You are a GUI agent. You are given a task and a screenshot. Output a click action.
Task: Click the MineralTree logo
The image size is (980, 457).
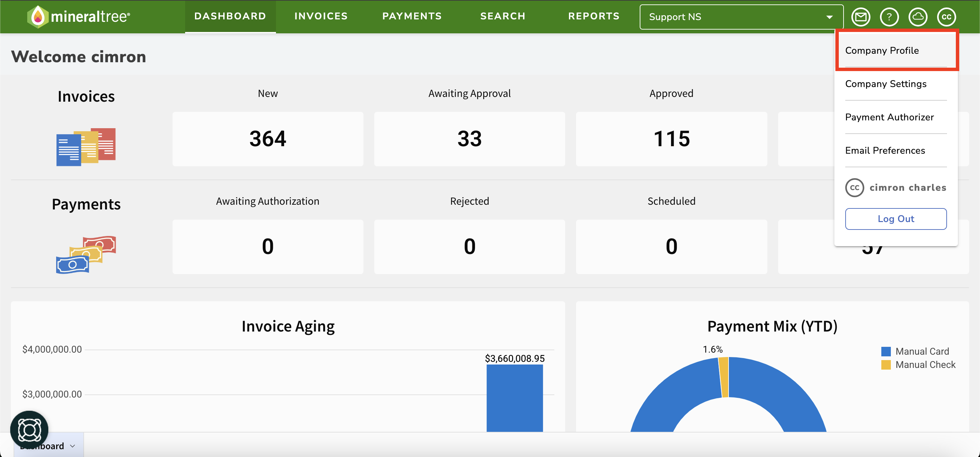pyautogui.click(x=78, y=17)
